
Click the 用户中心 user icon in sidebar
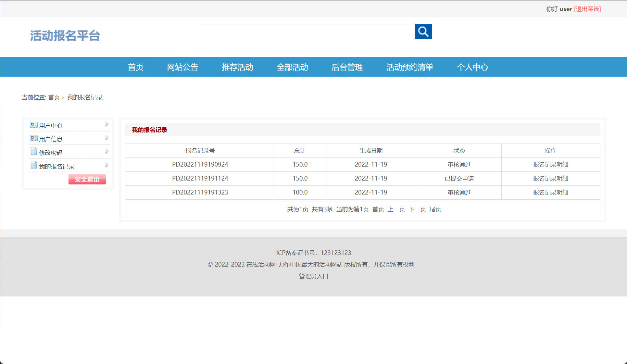pyautogui.click(x=34, y=125)
